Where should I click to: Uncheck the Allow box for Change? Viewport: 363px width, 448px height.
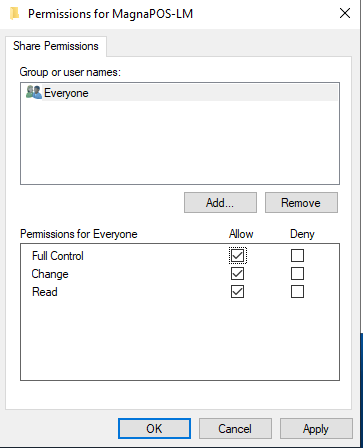tap(237, 274)
